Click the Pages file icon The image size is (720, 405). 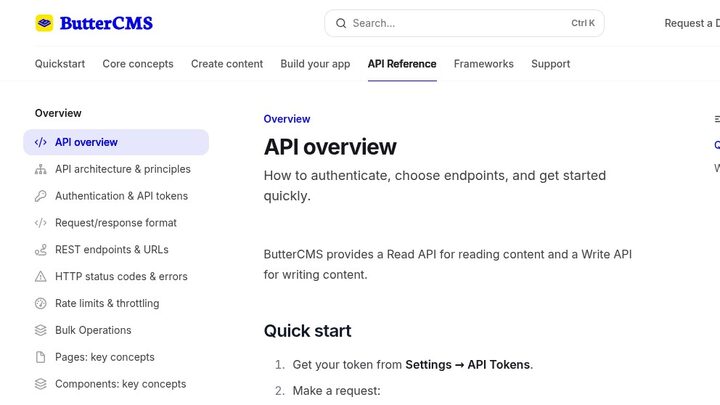40,357
